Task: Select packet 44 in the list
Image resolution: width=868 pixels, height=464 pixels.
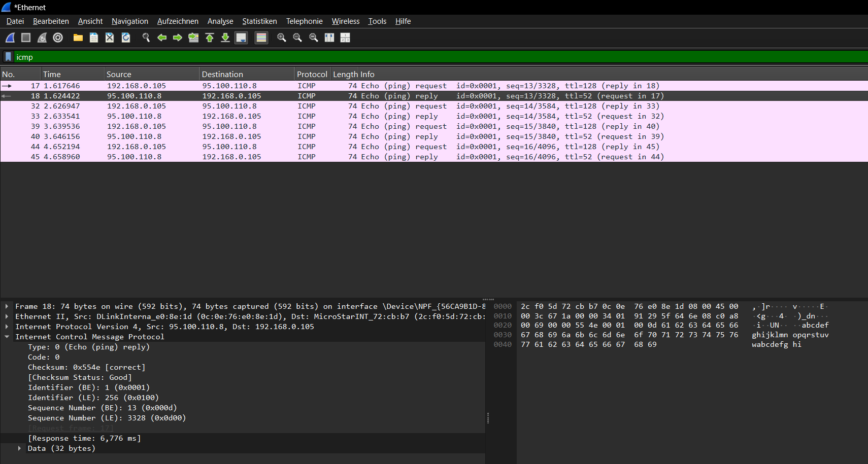Action: pyautogui.click(x=434, y=147)
